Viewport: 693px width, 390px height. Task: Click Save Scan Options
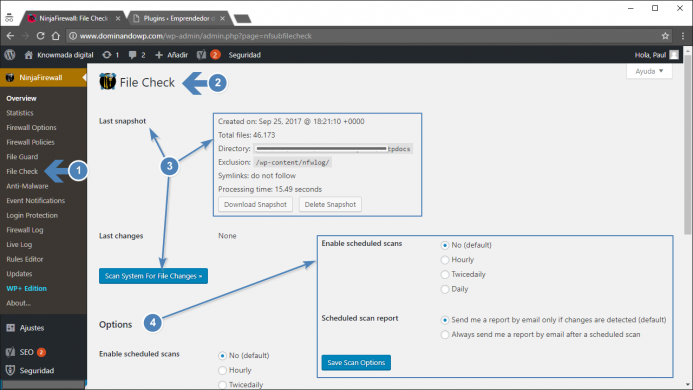pyautogui.click(x=356, y=363)
